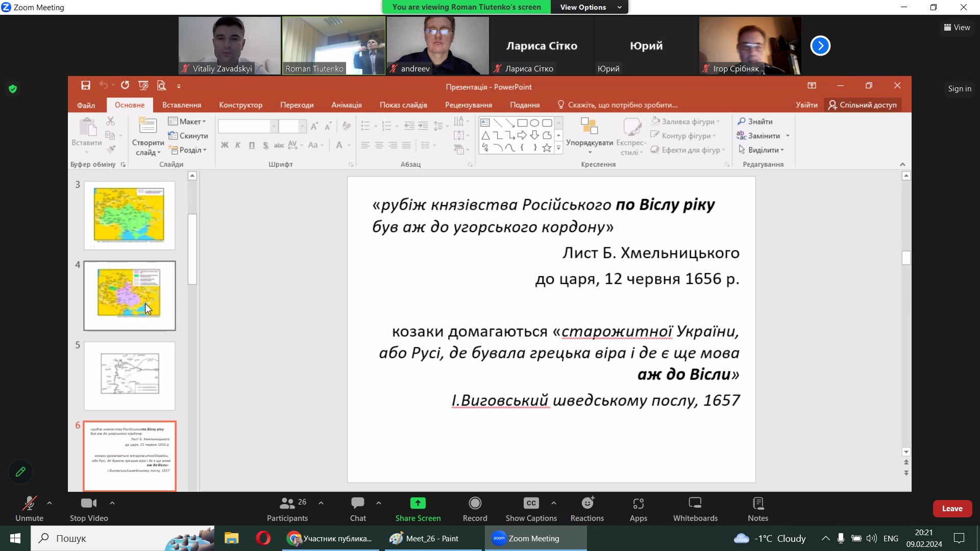Screen dimensions: 980x551
Task: Open the Participants list
Action: (x=287, y=504)
